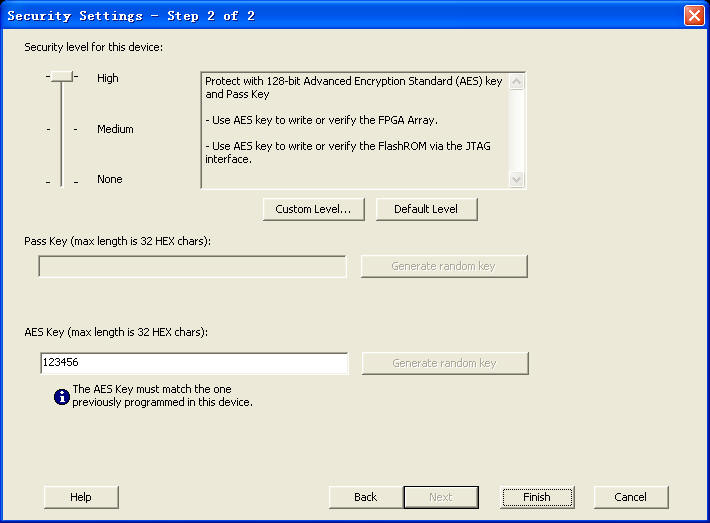Image resolution: width=710 pixels, height=523 pixels.
Task: Open Help for security settings
Action: (x=81, y=497)
